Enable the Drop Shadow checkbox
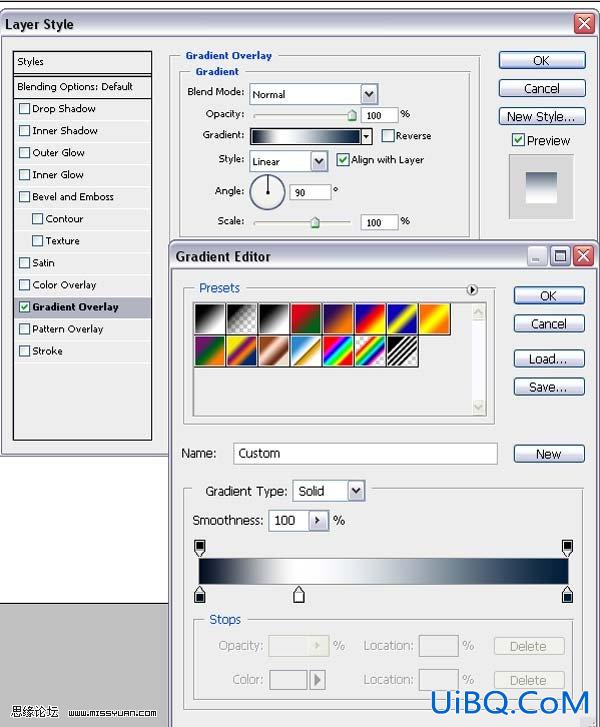 25,108
